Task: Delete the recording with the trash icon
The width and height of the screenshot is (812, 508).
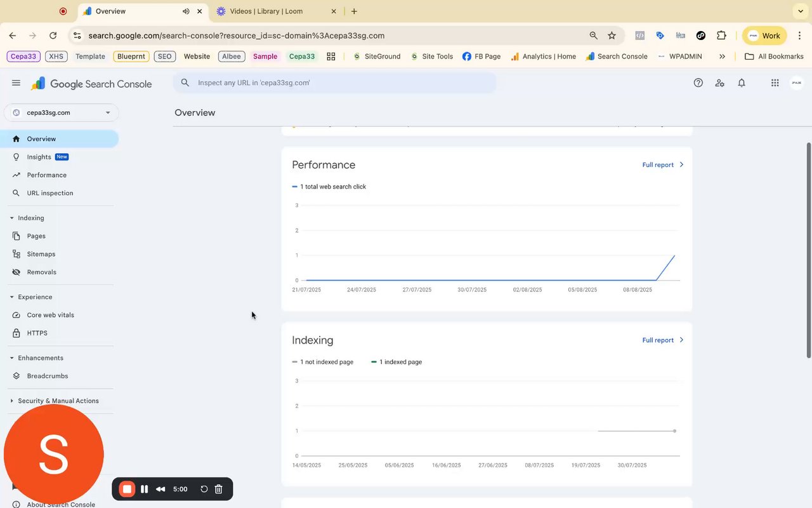Action: point(218,489)
